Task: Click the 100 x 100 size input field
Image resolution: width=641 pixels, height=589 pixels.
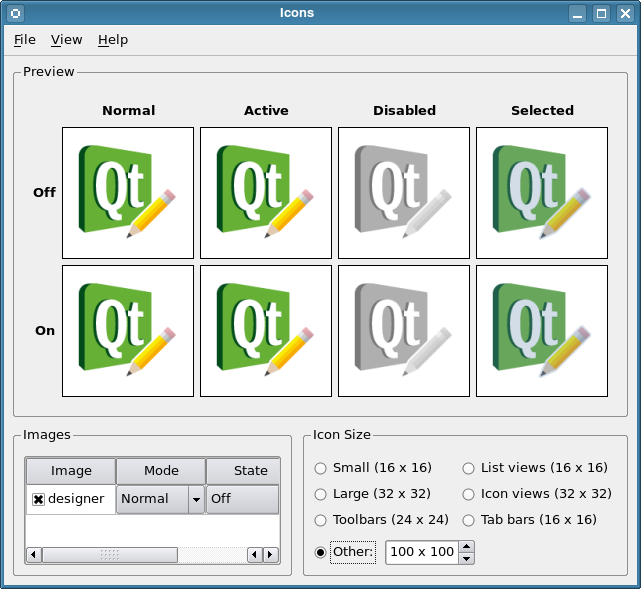Action: pyautogui.click(x=421, y=552)
